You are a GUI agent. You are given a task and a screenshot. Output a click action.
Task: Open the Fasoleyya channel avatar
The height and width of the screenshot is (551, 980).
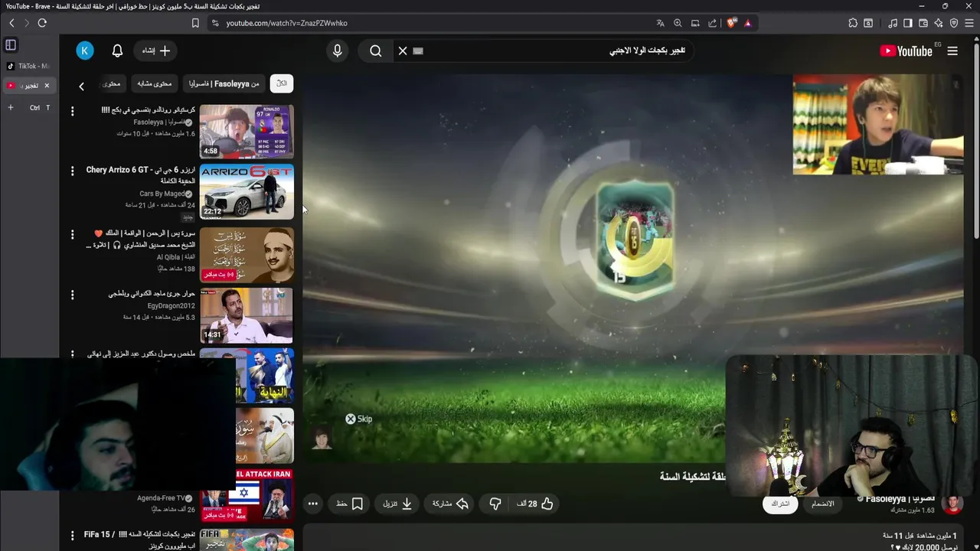pos(952,504)
